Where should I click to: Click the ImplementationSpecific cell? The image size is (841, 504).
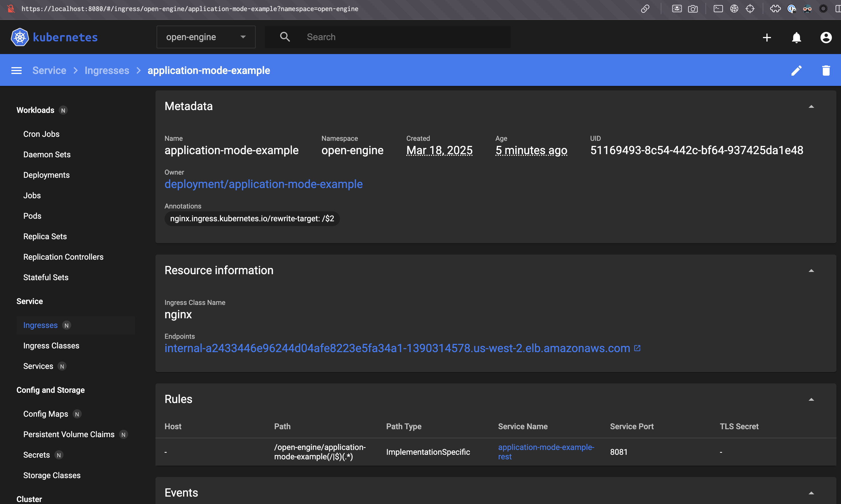coord(428,452)
